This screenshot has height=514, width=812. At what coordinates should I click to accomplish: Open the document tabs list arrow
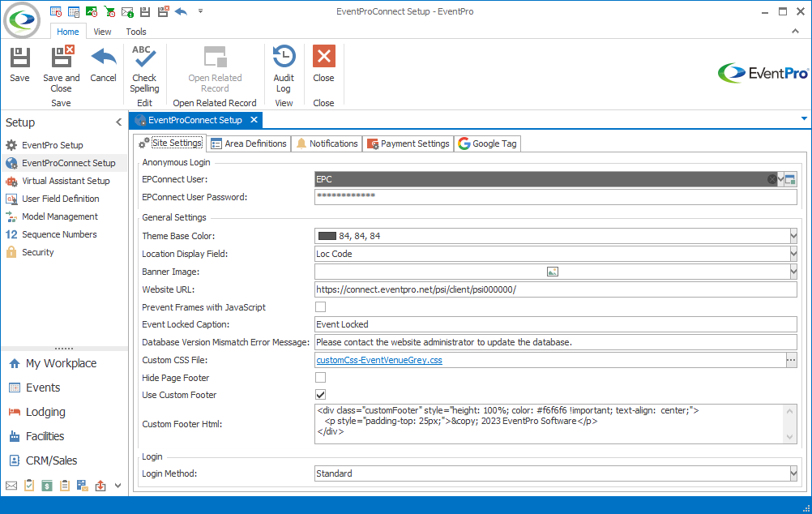(x=804, y=118)
